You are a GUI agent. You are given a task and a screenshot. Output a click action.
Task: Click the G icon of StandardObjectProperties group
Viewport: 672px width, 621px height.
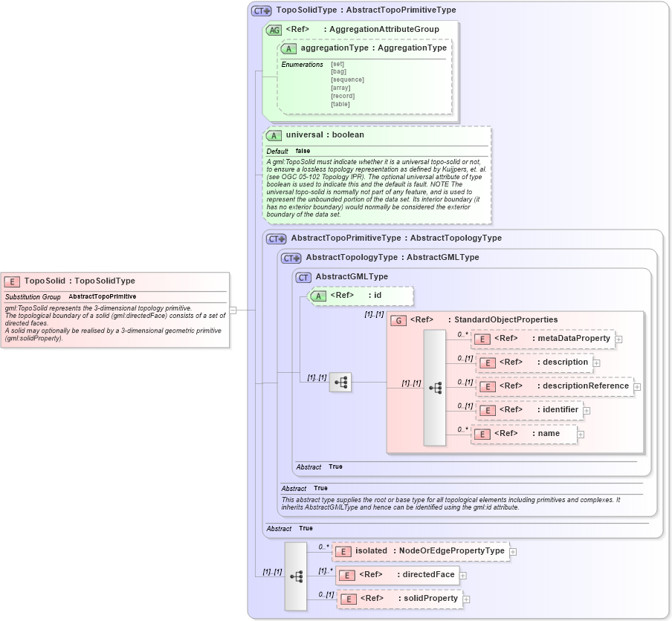pyautogui.click(x=398, y=320)
